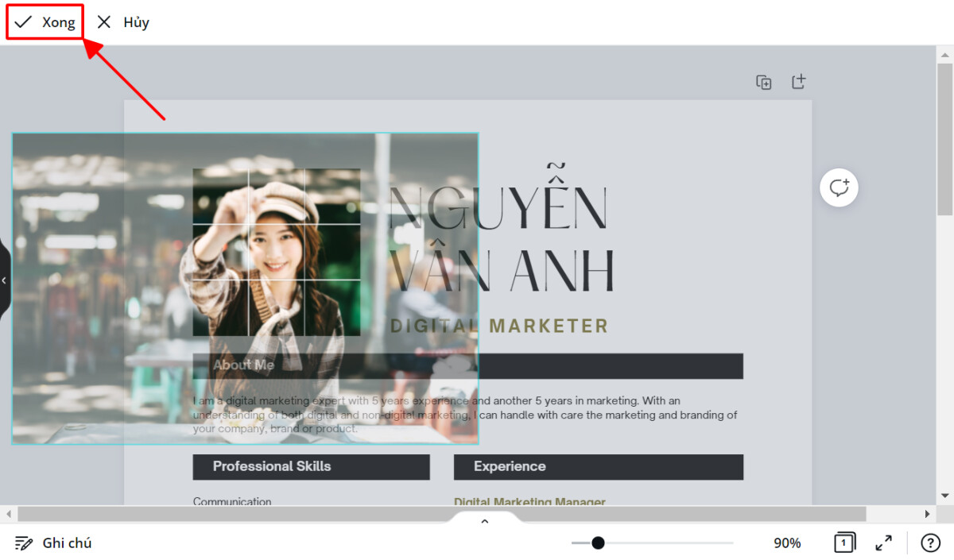The image size is (954, 560).
Task: Open the 90% zoom level menu
Action: pos(787,543)
